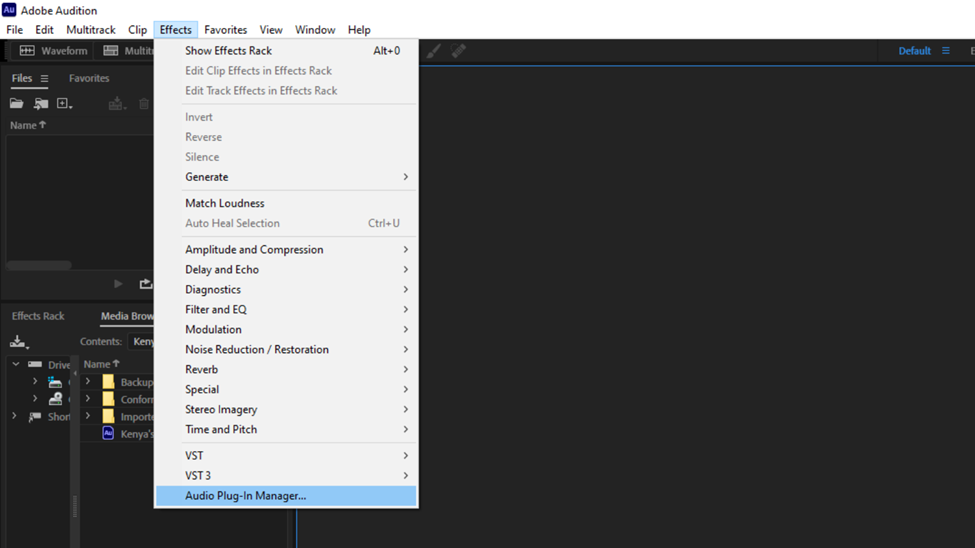Sort files by Name column header
The image size is (975, 548).
tap(28, 125)
